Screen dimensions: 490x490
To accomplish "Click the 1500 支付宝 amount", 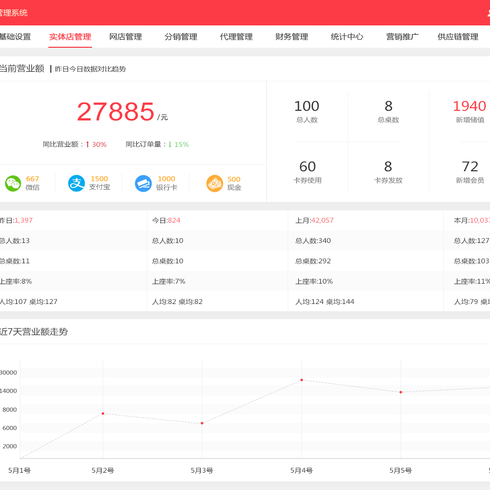I will (x=99, y=179).
